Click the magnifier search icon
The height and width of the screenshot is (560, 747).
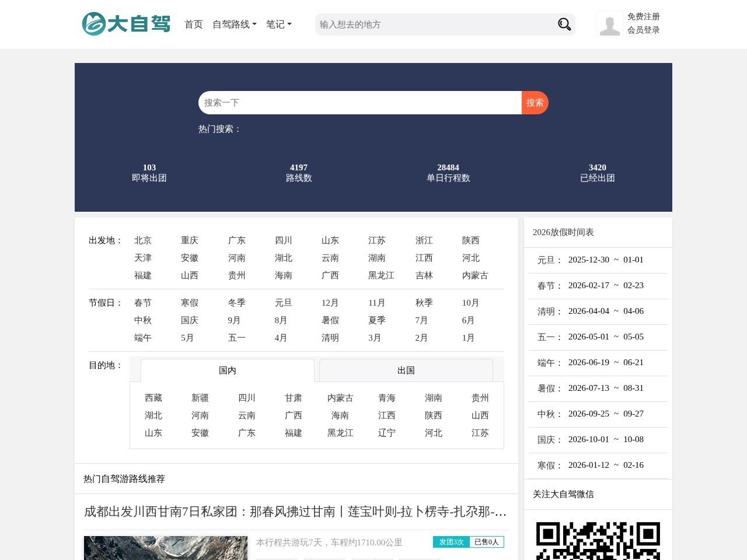coord(563,24)
